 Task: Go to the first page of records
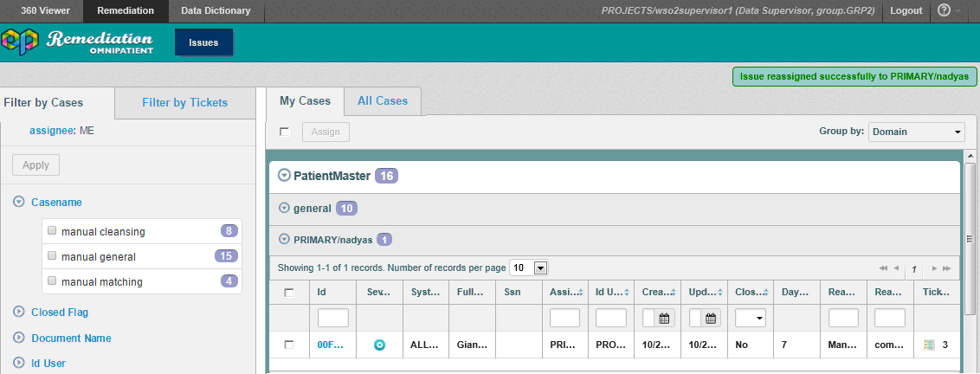883,268
